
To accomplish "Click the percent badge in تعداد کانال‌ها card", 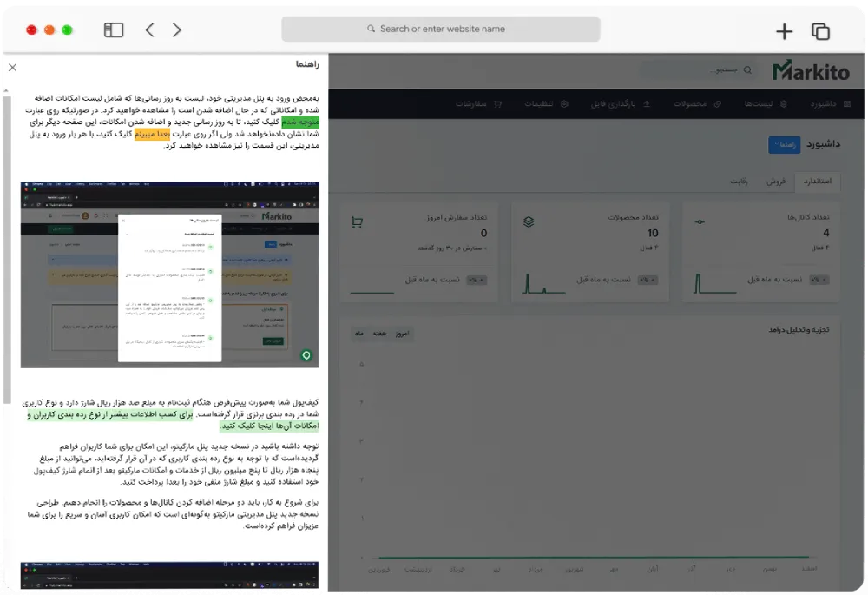I will 819,280.
